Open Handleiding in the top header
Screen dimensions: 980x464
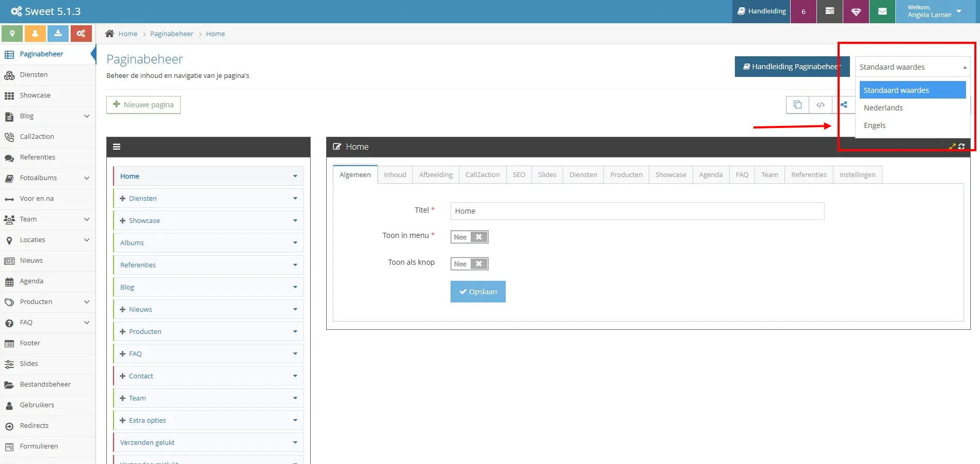pyautogui.click(x=761, y=11)
